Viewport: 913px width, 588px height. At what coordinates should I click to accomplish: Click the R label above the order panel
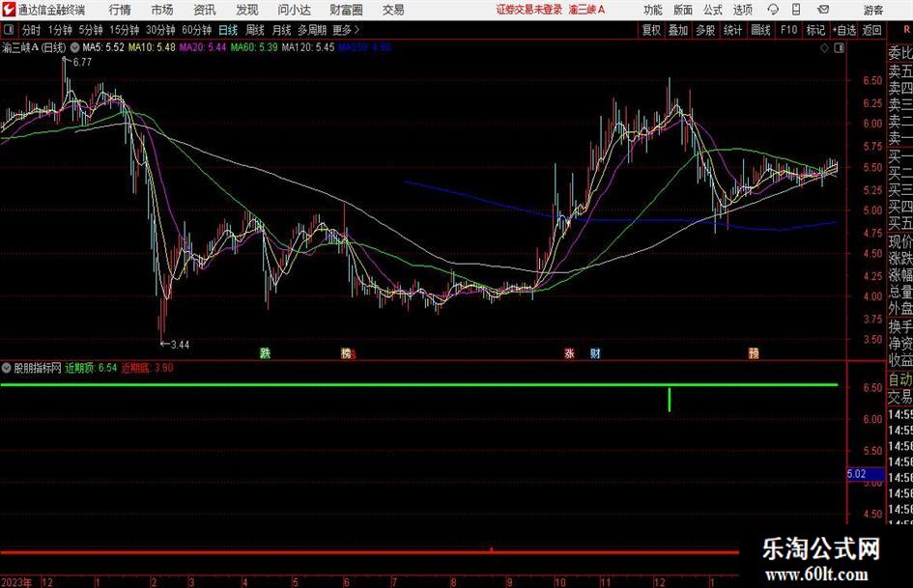click(x=906, y=30)
